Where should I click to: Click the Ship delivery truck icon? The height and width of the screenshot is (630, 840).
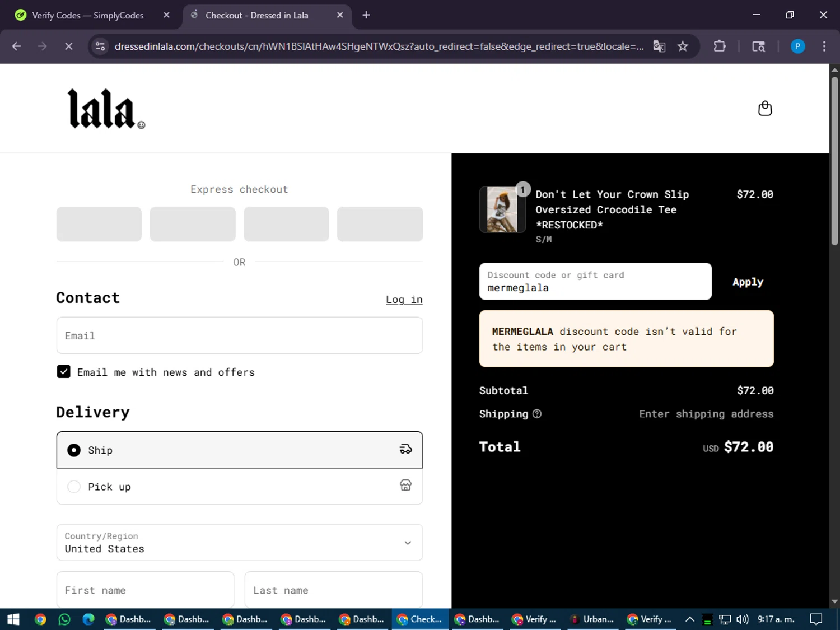(405, 449)
